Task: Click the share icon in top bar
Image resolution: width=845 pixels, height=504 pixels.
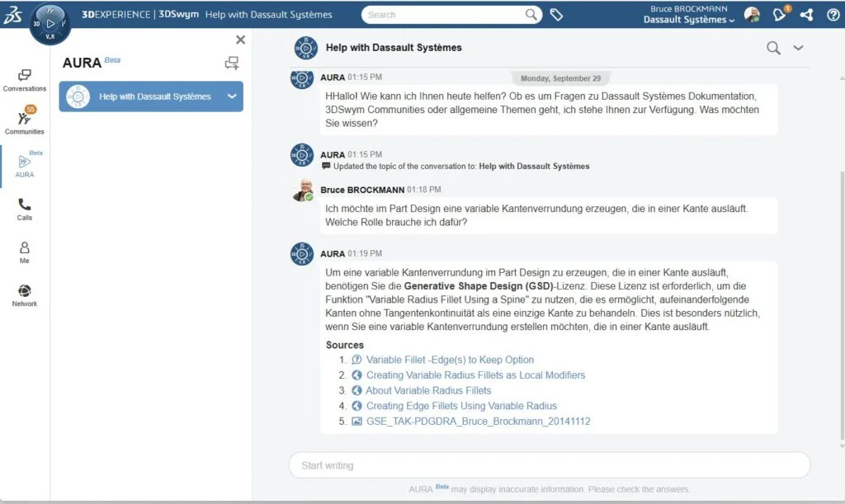Action: coord(807,15)
